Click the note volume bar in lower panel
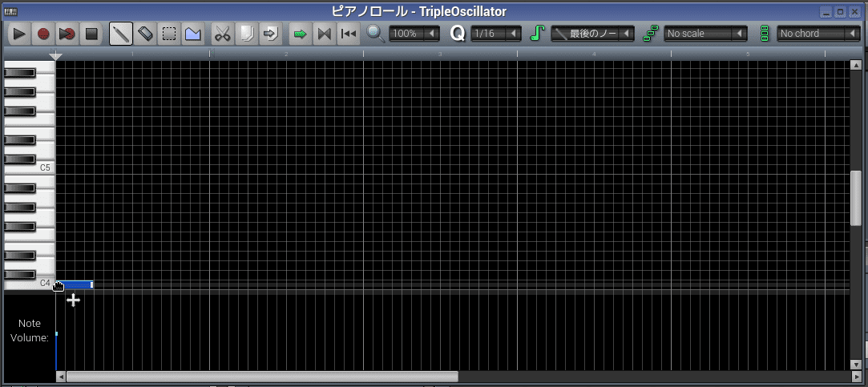868x387 pixels. [x=56, y=351]
